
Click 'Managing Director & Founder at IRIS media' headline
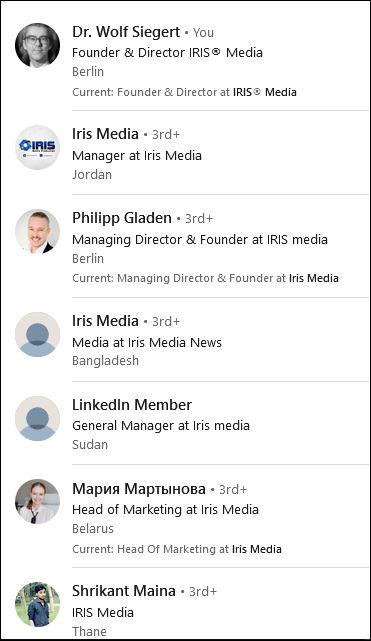click(200, 240)
